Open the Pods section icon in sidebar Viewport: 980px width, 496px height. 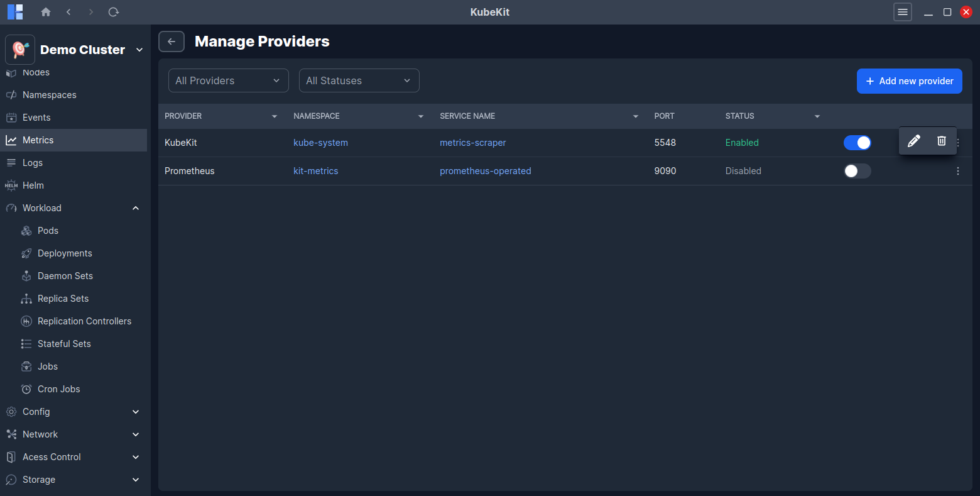[26, 230]
